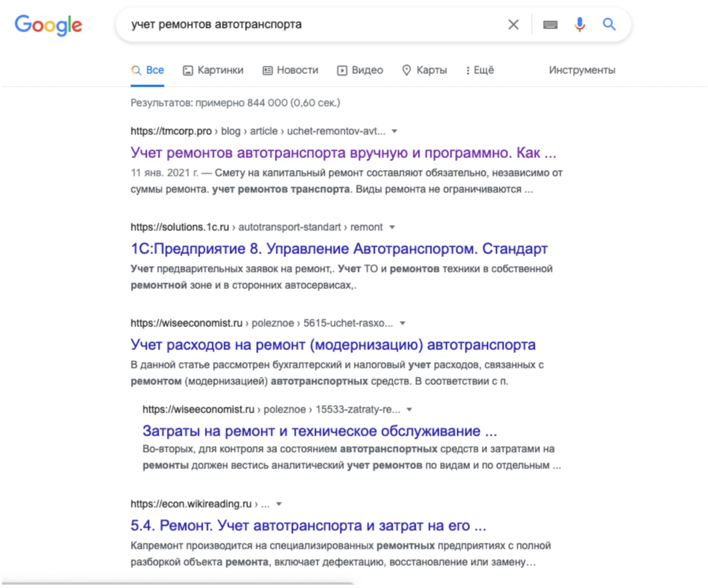Go to the Карты tab

[x=425, y=70]
